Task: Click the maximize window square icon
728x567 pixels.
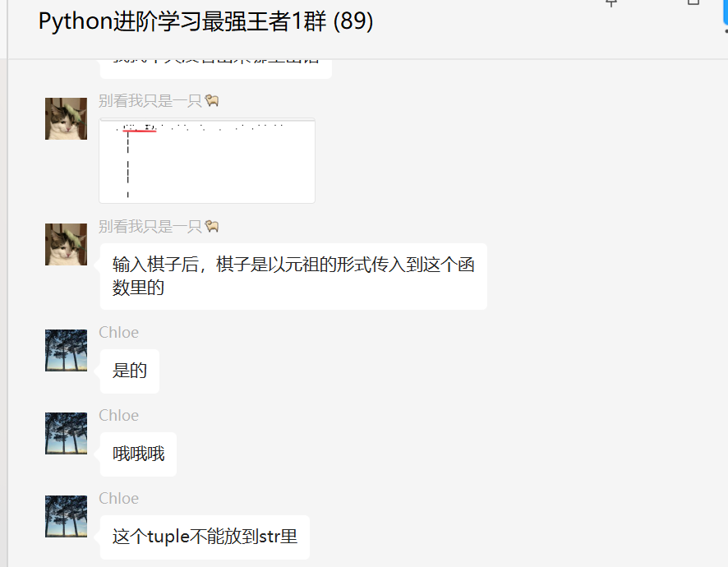Action: point(693,2)
